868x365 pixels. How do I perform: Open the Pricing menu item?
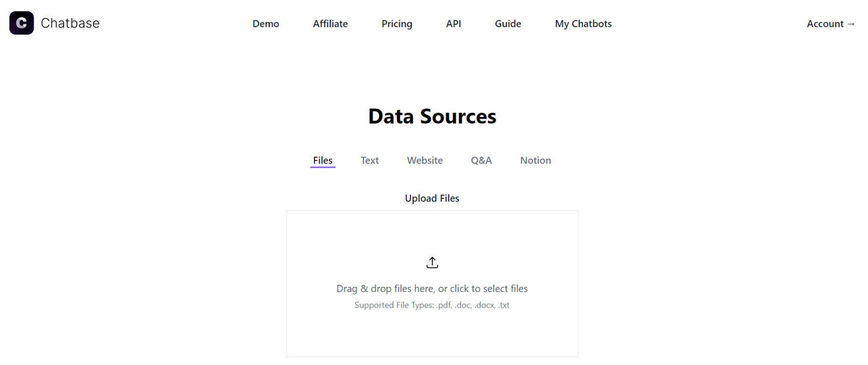click(x=397, y=24)
